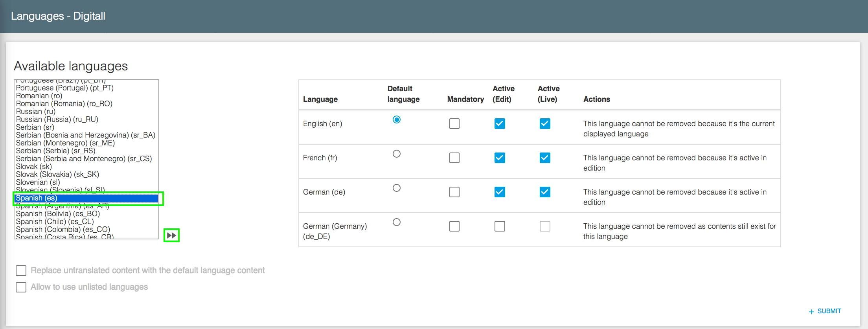This screenshot has width=868, height=329.
Task: Click the English (en) language name
Action: [x=322, y=123]
